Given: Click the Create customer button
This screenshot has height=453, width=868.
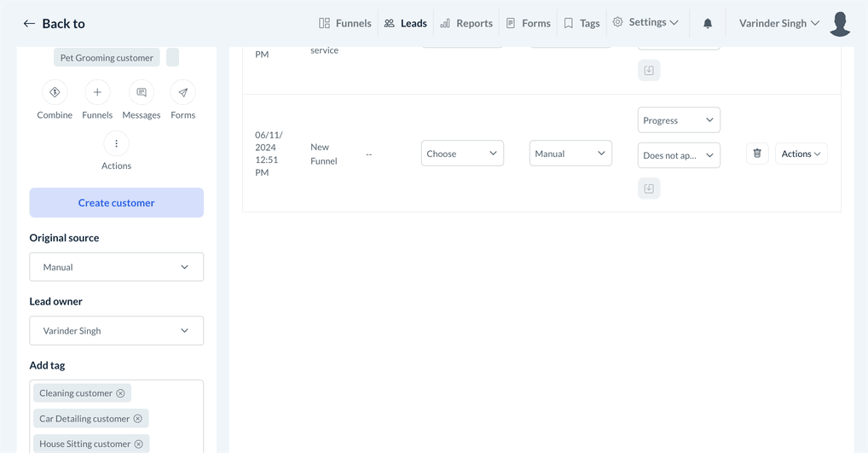Looking at the screenshot, I should 116,203.
